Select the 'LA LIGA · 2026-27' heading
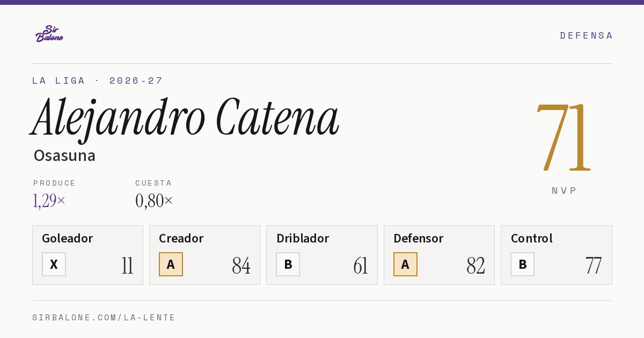The height and width of the screenshot is (338, 644). pos(97,80)
